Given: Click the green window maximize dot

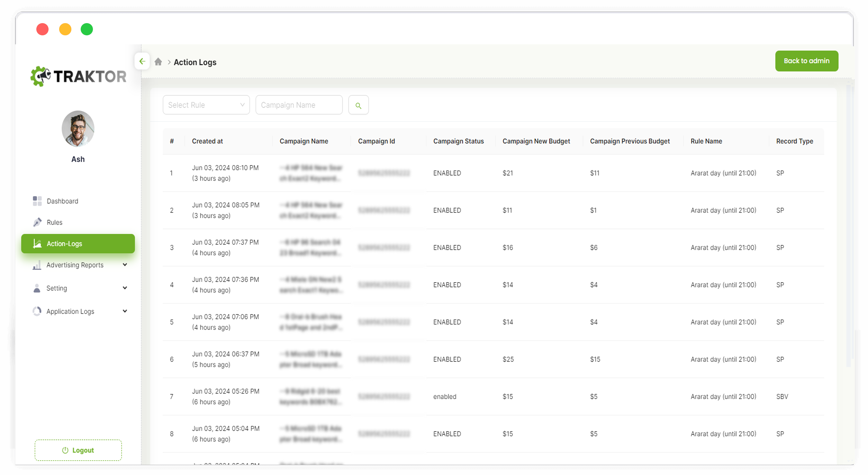Looking at the screenshot, I should 86,29.
